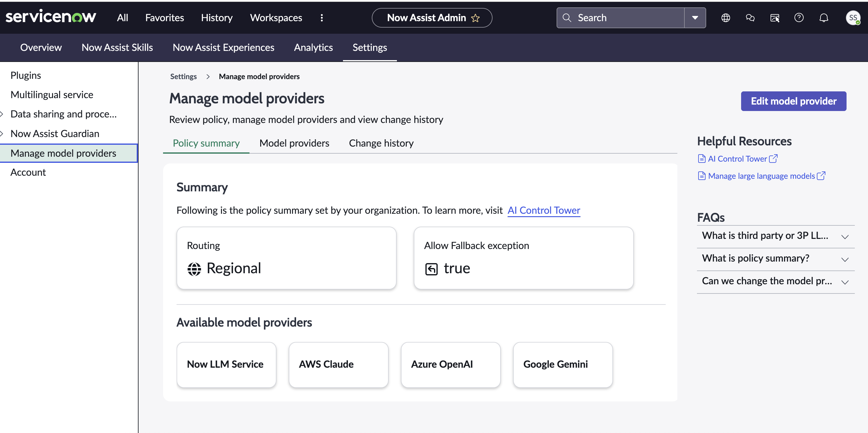Click the Azure OpenAI provider card
This screenshot has width=868, height=433.
(x=450, y=365)
